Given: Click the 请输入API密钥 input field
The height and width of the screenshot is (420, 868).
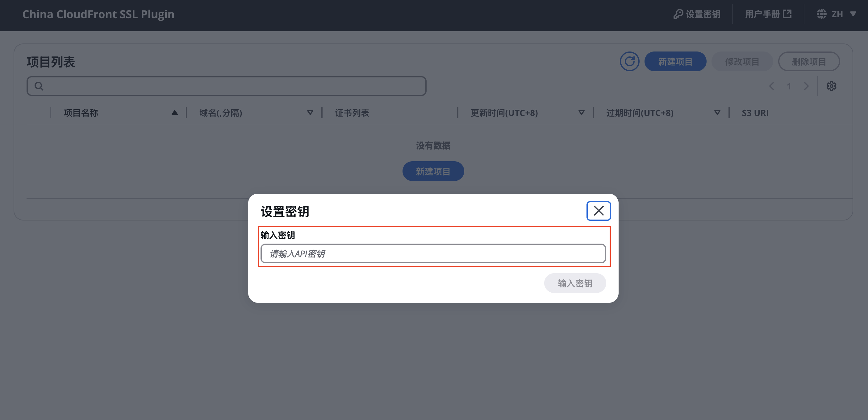Looking at the screenshot, I should (433, 254).
